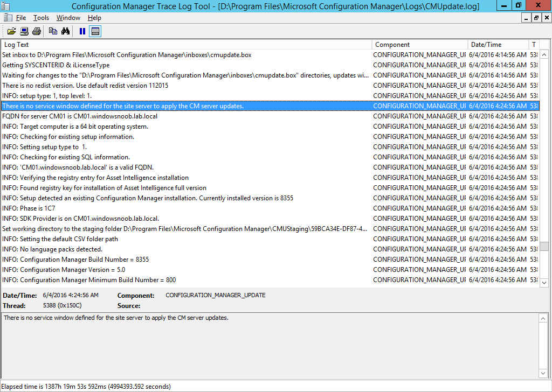Toggle the Show/Hide Details toolbar button
Screen dimensions: 552x392
click(x=95, y=31)
